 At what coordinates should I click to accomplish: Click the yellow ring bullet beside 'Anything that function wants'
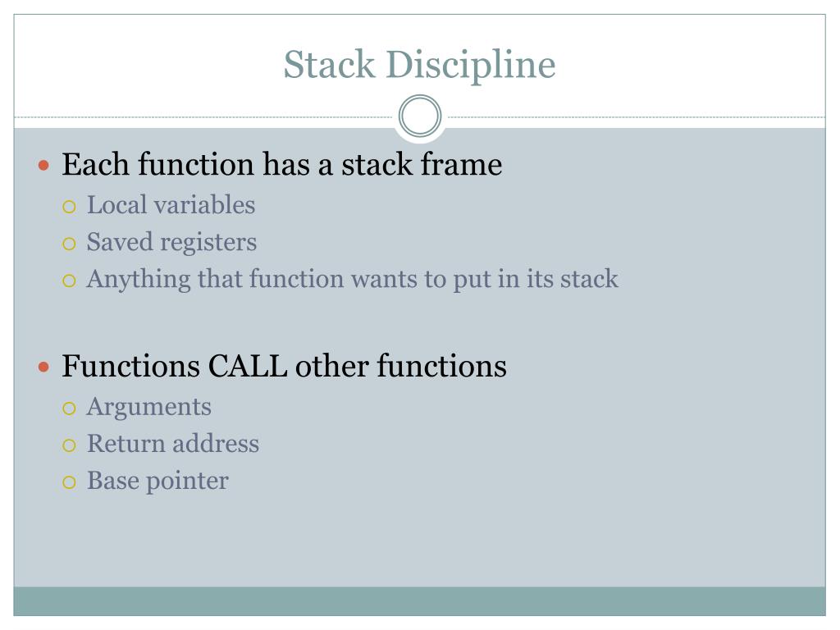69,281
